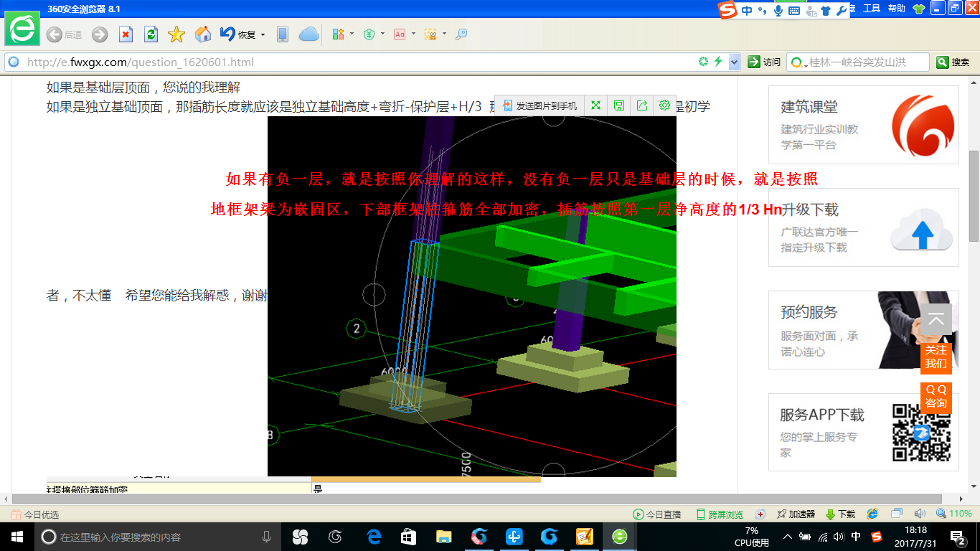Open the 升级下载 sidebar card
This screenshot has height=551, width=980.
tap(863, 227)
